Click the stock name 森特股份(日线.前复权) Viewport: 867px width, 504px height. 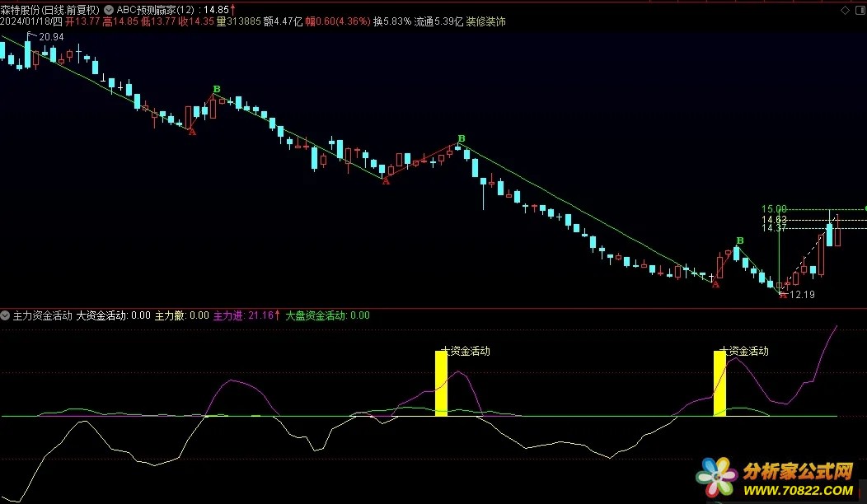coord(49,10)
